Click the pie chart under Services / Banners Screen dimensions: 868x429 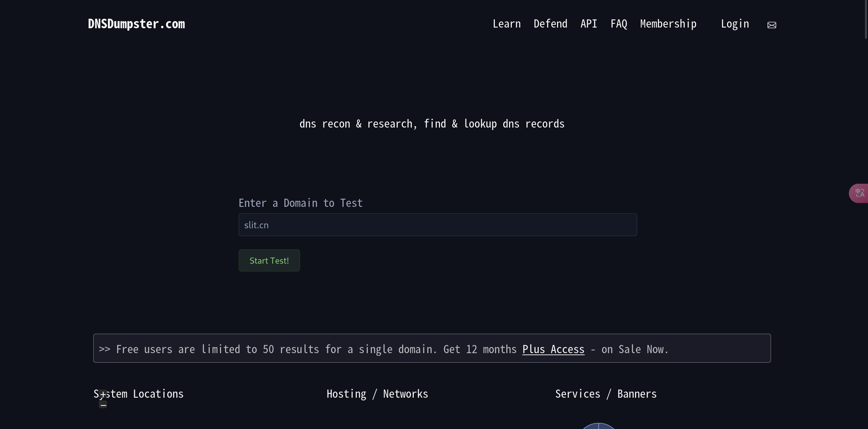pos(599,426)
